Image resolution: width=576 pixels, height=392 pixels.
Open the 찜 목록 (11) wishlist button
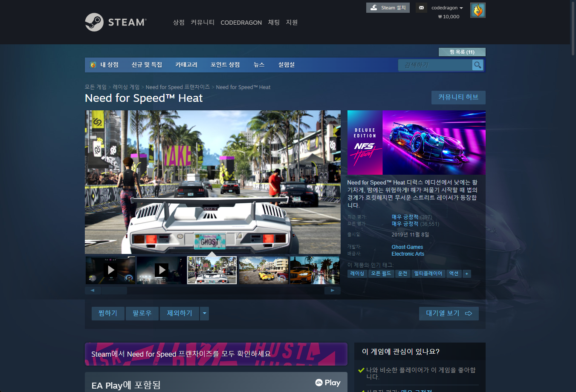click(x=462, y=52)
